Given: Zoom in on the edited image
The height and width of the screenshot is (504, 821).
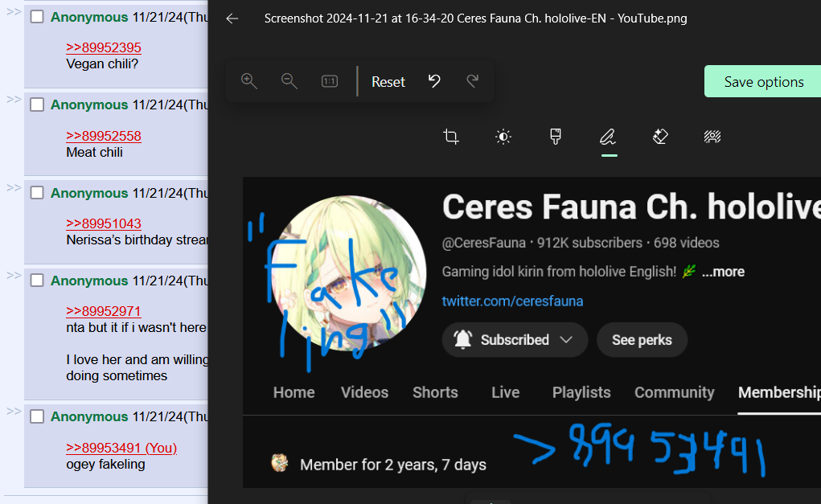Looking at the screenshot, I should click(x=248, y=81).
